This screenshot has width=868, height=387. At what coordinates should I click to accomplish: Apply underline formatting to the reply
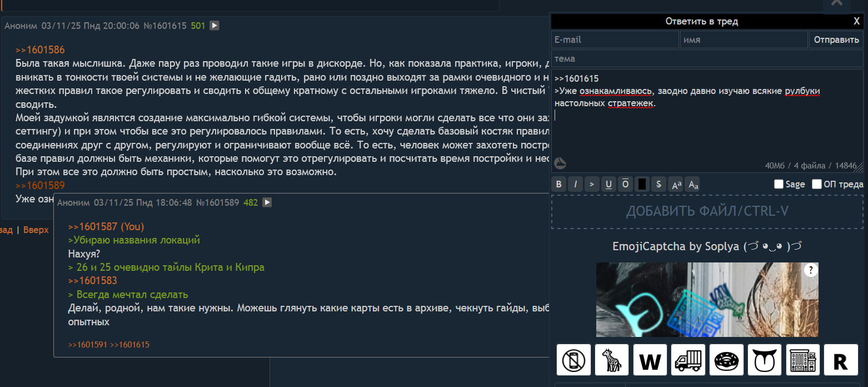point(609,184)
